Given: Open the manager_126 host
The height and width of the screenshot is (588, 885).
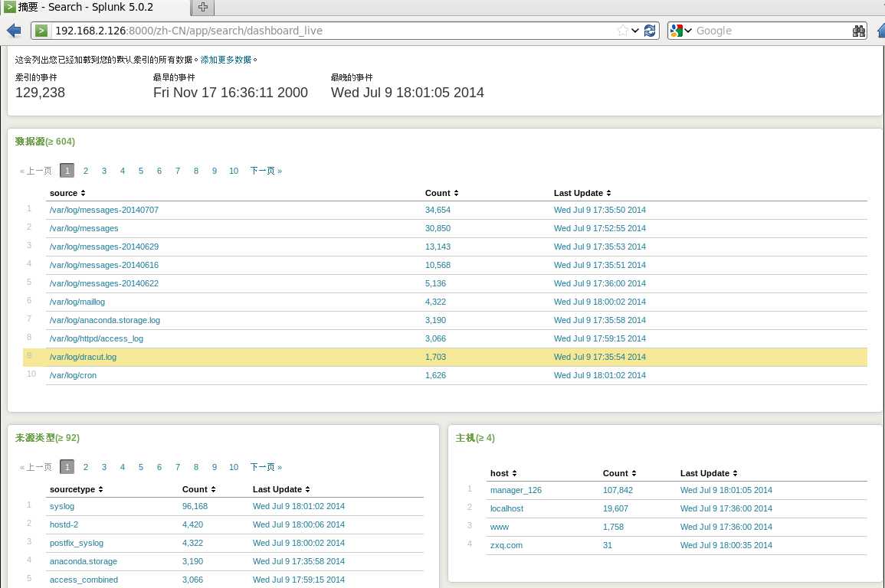Looking at the screenshot, I should [x=516, y=490].
